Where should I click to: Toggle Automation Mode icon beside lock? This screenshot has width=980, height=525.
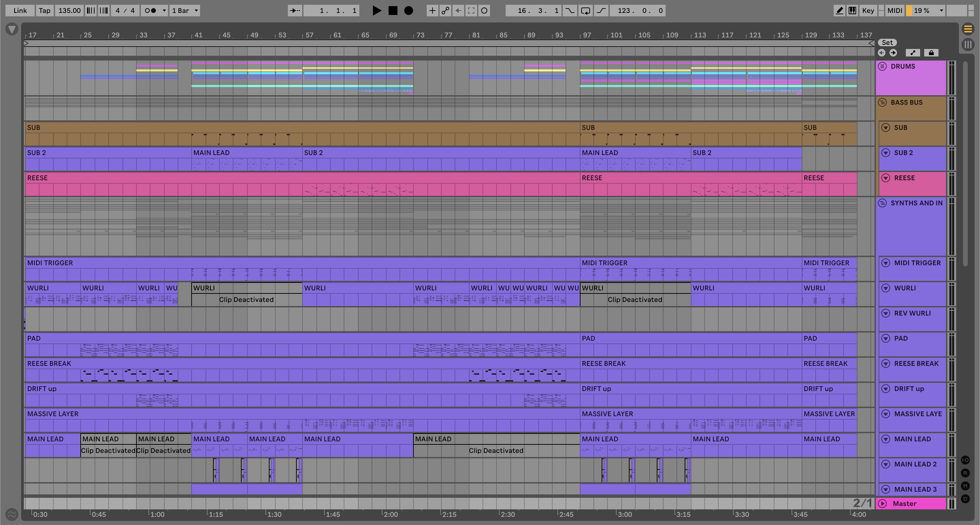tap(913, 53)
